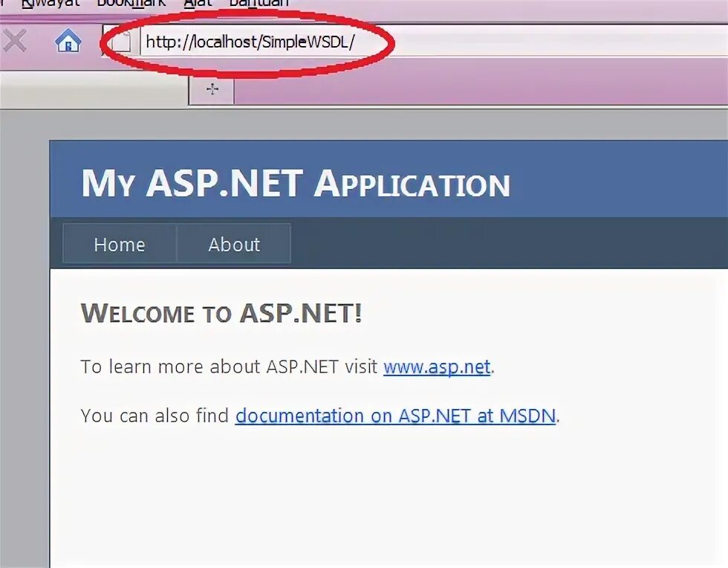
Task: Open the Riwayat menu
Action: point(51,3)
